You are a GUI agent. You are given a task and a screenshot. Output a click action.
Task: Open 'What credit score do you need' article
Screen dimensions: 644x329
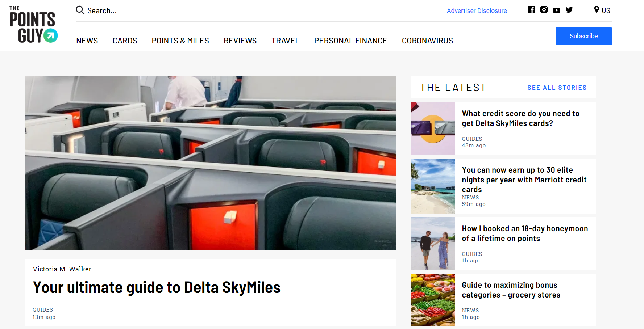point(520,118)
